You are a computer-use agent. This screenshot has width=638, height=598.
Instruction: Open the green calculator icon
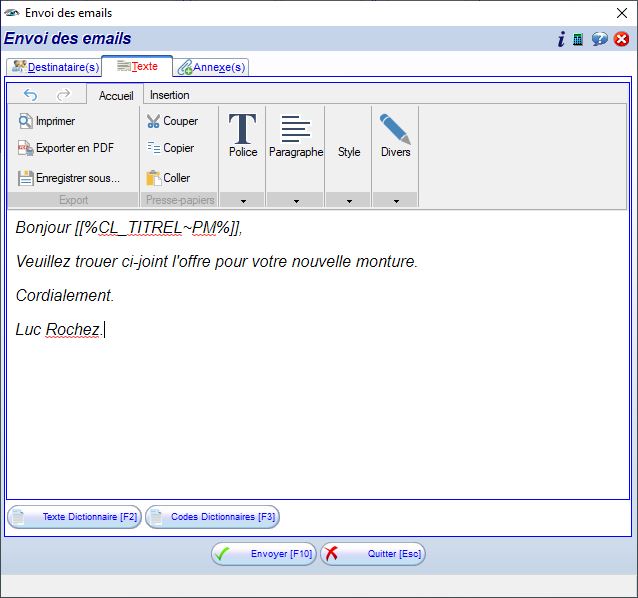point(578,39)
